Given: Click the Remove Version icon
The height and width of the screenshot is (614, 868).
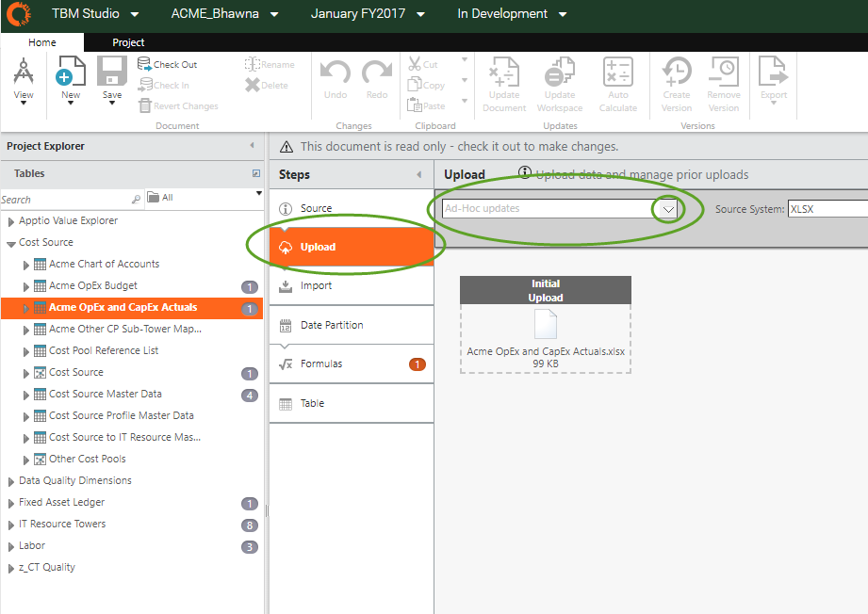Looking at the screenshot, I should tap(724, 72).
